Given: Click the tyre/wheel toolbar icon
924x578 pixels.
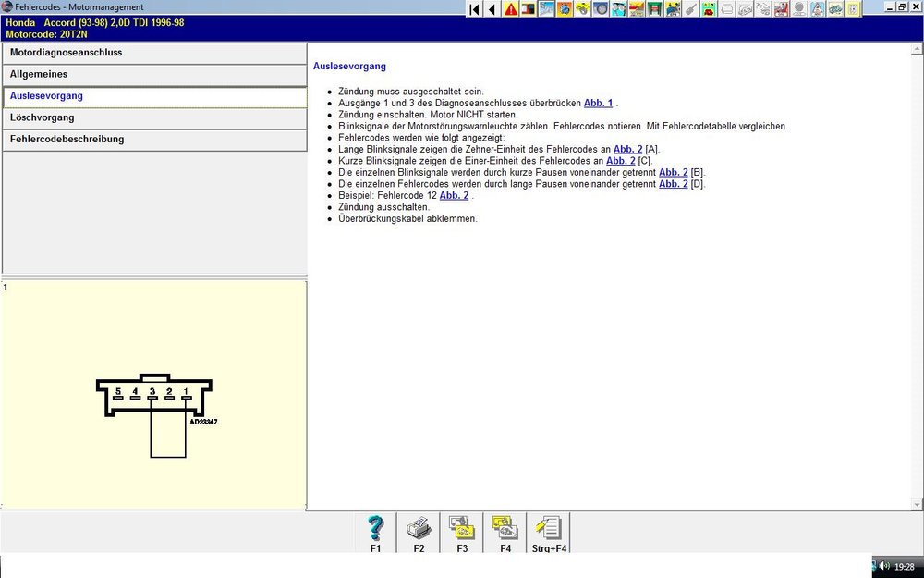Looking at the screenshot, I should [601, 9].
